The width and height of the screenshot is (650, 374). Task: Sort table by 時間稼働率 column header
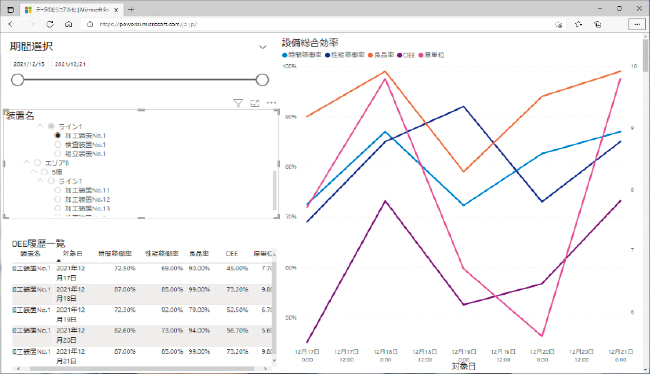[115, 253]
